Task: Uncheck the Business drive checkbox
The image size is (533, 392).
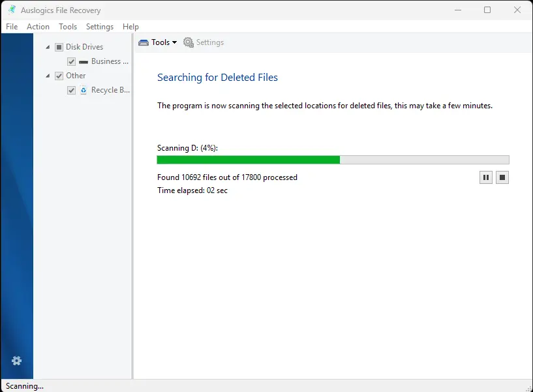Action: click(x=71, y=61)
